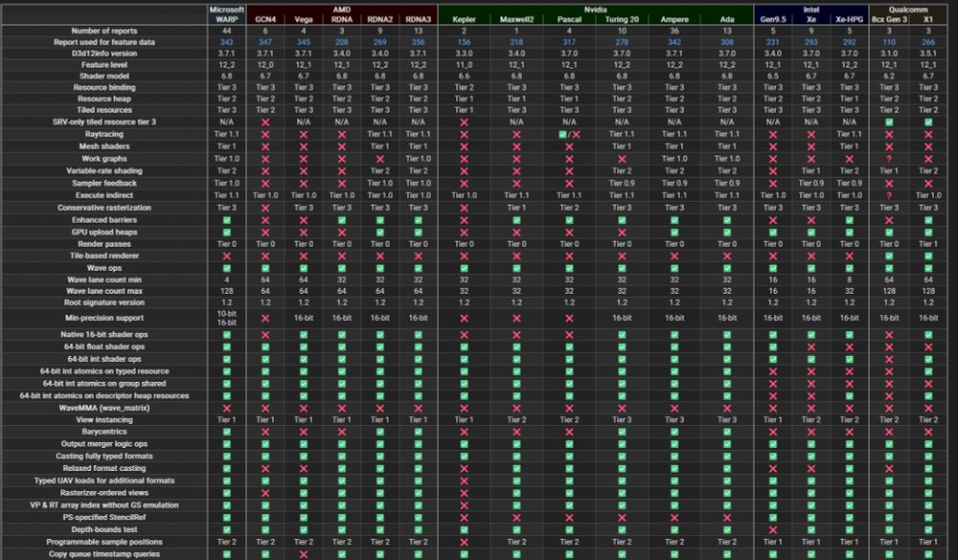Click the Intel vendor group header
This screenshot has height=560, width=958.
click(810, 10)
